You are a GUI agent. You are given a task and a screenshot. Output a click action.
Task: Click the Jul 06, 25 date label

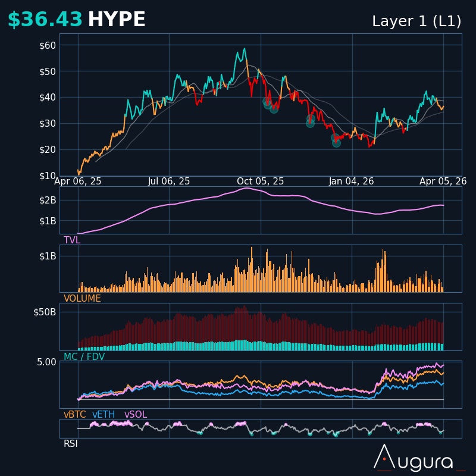169,181
